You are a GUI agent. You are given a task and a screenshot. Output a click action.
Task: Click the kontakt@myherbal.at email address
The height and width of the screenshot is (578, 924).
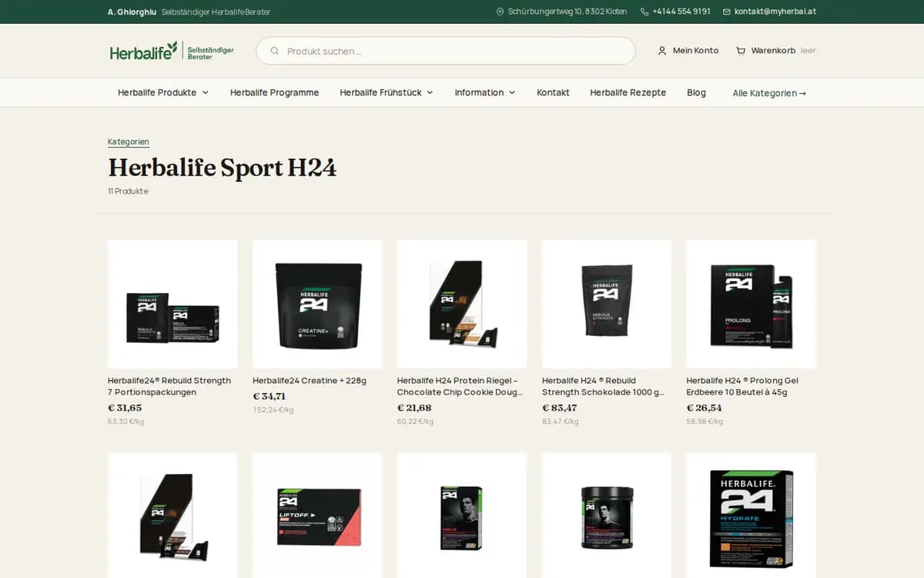(x=775, y=12)
